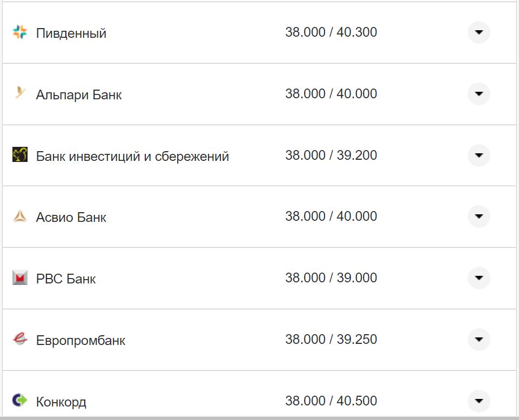Click the РВС Банк red logo
This screenshot has width=519, height=420.
click(x=20, y=278)
